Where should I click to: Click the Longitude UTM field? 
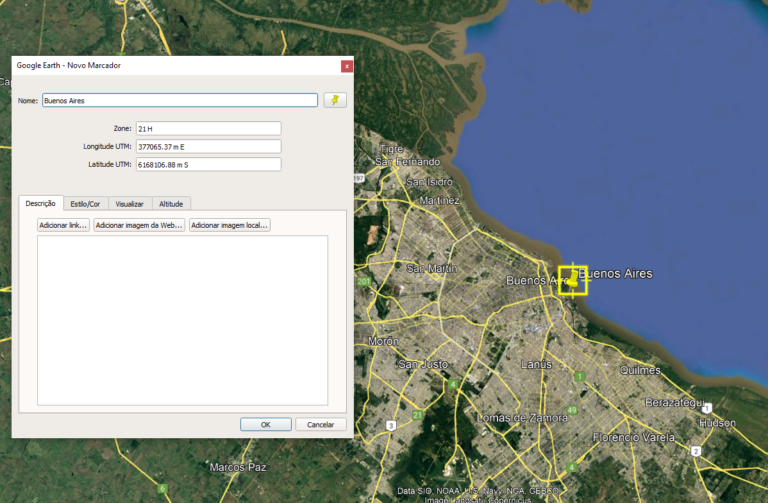coord(208,146)
